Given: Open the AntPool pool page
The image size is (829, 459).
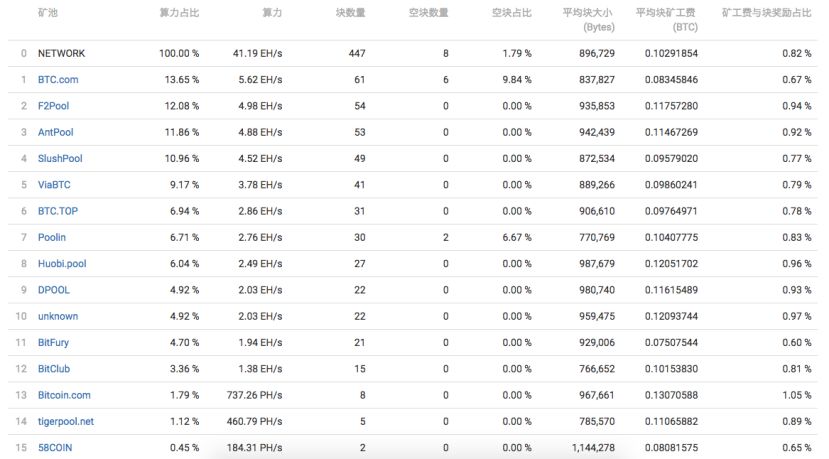Looking at the screenshot, I should 56,132.
